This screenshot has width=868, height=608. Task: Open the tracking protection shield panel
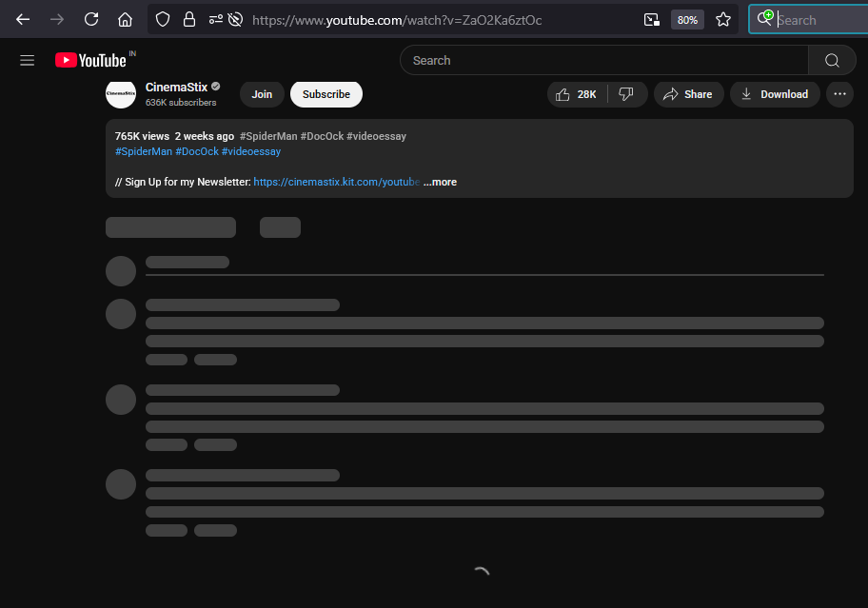(162, 20)
